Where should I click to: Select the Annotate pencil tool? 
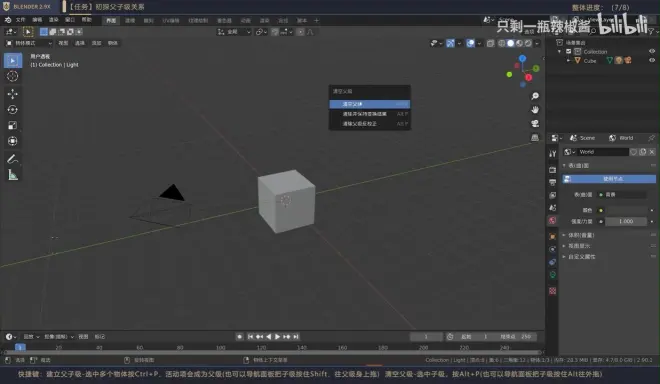click(x=13, y=159)
